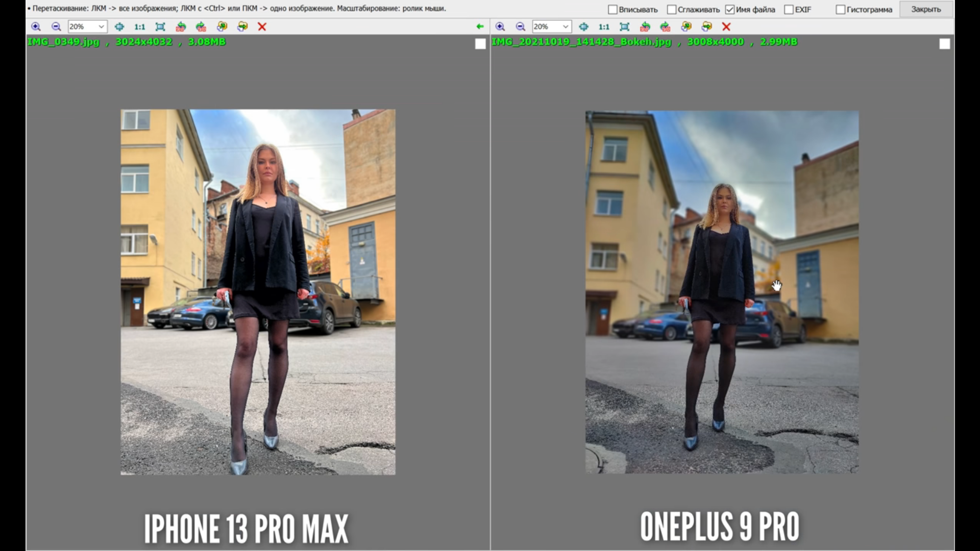Open right panel 20% zoom dropdown
980x551 pixels.
click(565, 27)
